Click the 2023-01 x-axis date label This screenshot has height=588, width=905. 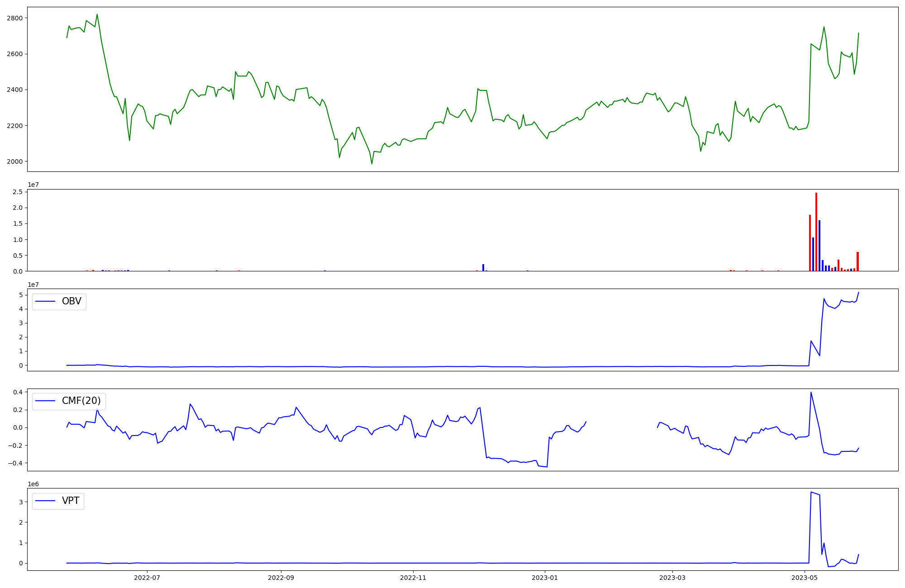pos(545,578)
